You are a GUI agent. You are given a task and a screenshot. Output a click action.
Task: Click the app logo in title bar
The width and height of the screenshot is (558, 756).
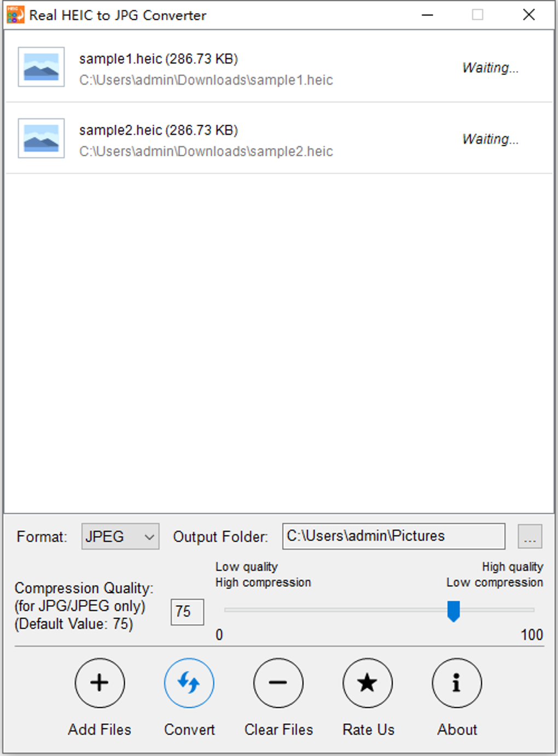click(x=15, y=15)
